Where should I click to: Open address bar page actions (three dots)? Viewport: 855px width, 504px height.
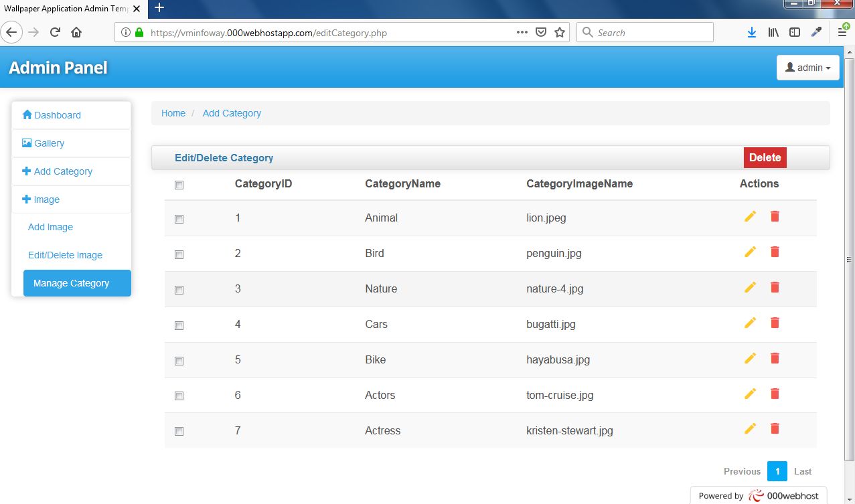pyautogui.click(x=522, y=32)
